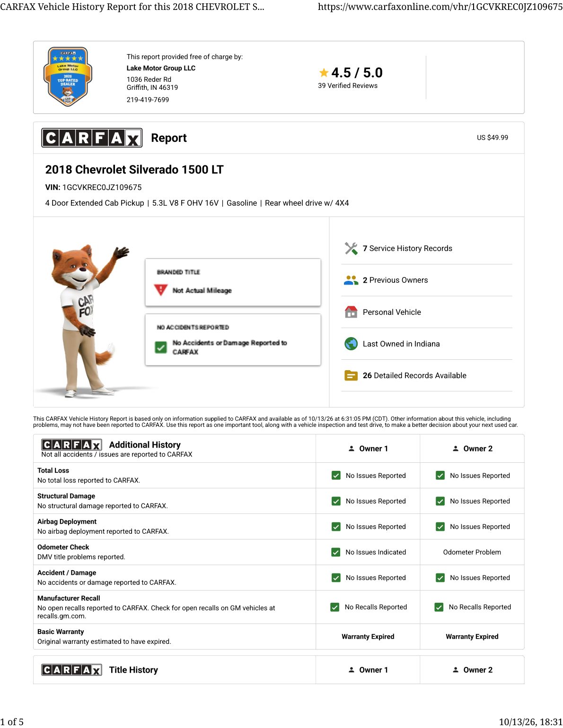Click the Additional History section heading
The height and width of the screenshot is (728, 563).
(145, 444)
